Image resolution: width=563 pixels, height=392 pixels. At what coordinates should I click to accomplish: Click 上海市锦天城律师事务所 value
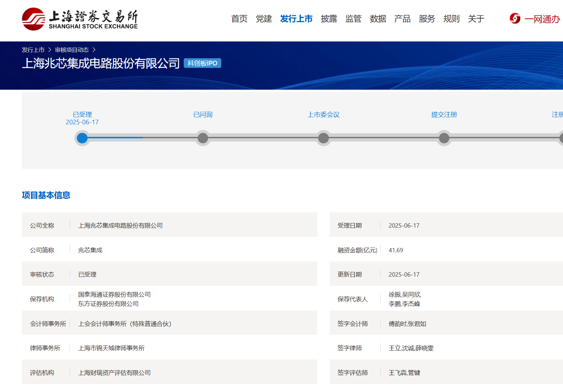(x=112, y=348)
